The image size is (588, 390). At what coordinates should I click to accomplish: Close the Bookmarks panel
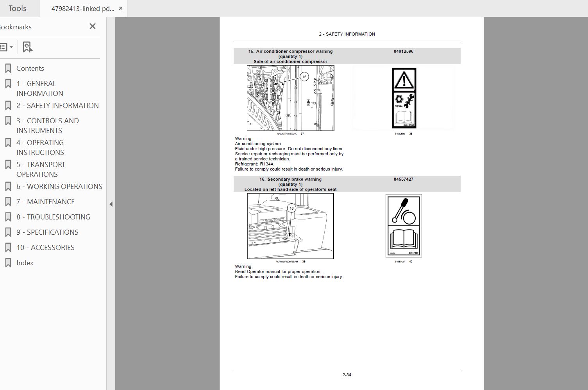click(93, 26)
